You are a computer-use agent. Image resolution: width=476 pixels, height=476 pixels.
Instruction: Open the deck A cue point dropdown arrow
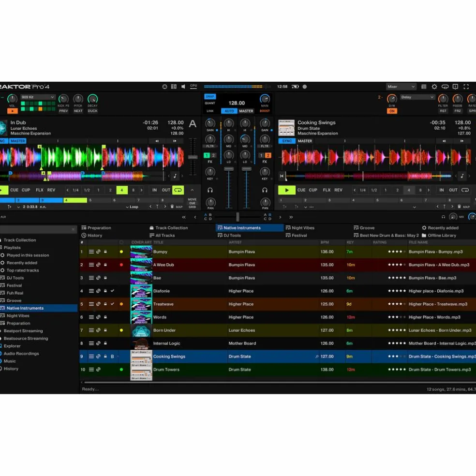click(18, 207)
